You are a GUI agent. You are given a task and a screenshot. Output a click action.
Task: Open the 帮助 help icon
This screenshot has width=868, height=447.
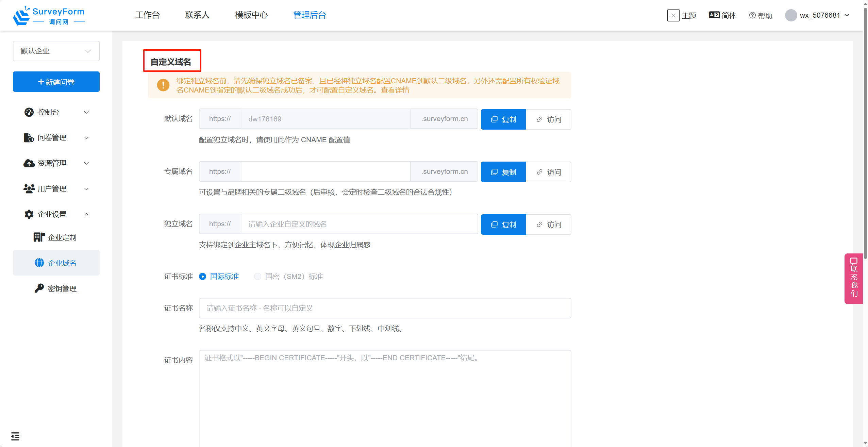click(x=752, y=15)
